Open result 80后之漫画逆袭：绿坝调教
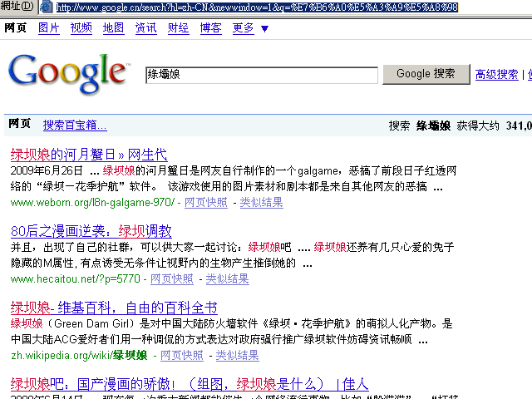The image size is (532, 399). pos(91,231)
